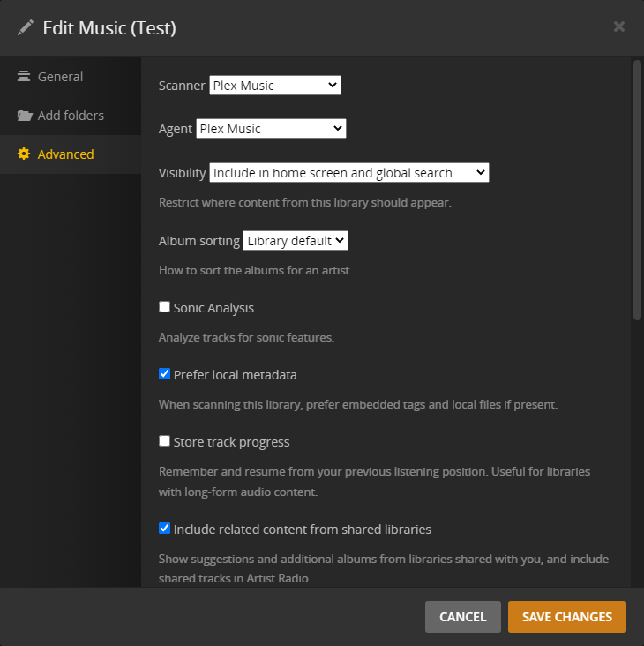
Task: Click the Save Changes button
Action: [566, 617]
